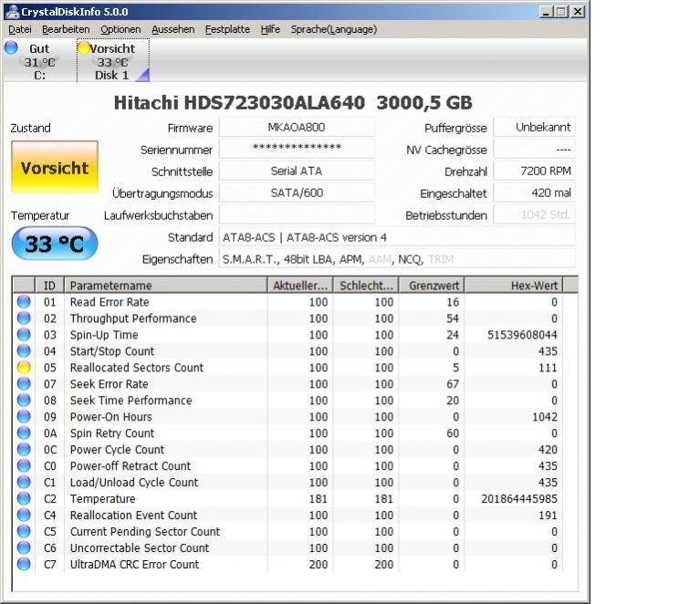Select the Power-On Hours parameter name
The height and width of the screenshot is (604, 700).
click(110, 417)
